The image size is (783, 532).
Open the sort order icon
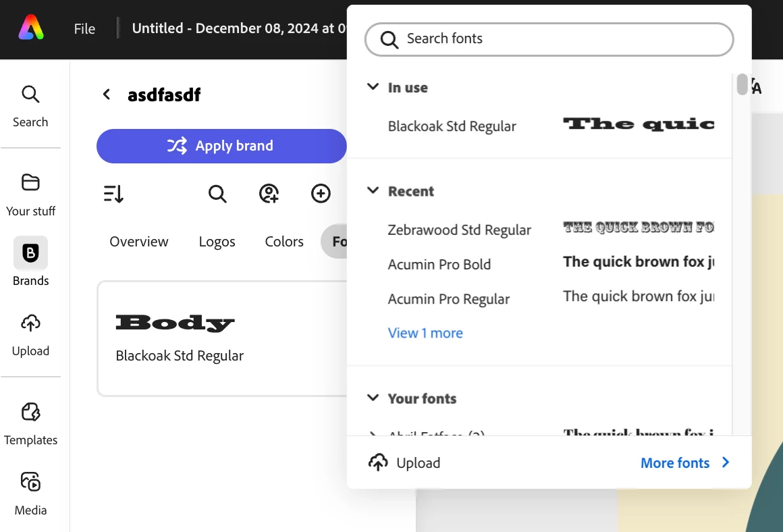113,193
